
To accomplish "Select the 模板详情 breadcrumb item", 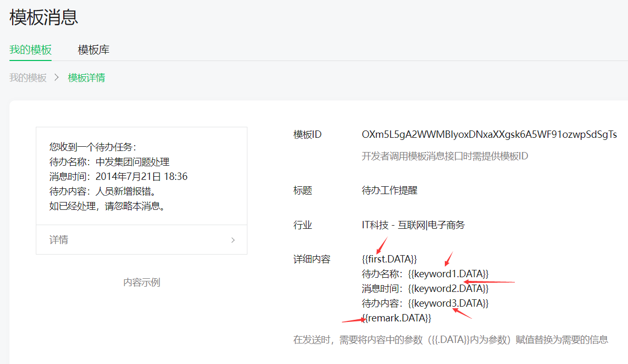I will pyautogui.click(x=86, y=78).
